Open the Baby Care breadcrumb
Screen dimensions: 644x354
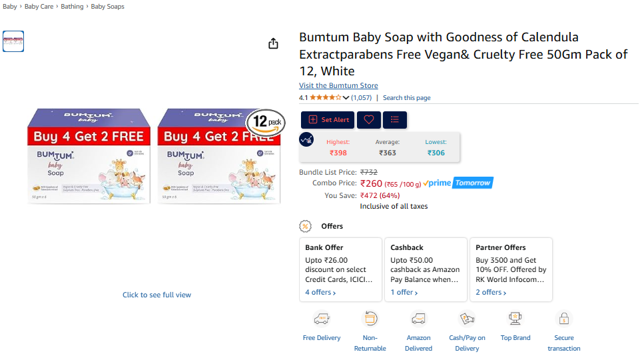[39, 7]
